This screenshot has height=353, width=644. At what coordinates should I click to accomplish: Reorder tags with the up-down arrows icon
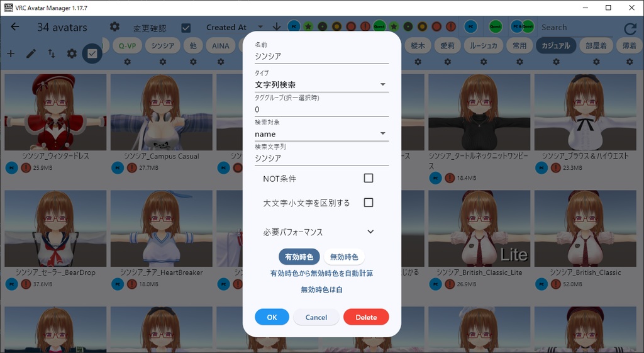point(52,53)
